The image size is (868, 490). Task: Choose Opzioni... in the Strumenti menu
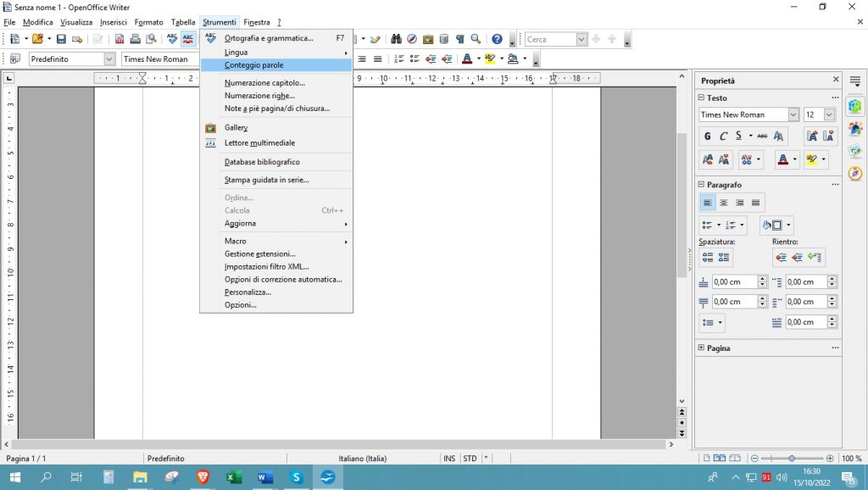point(240,305)
